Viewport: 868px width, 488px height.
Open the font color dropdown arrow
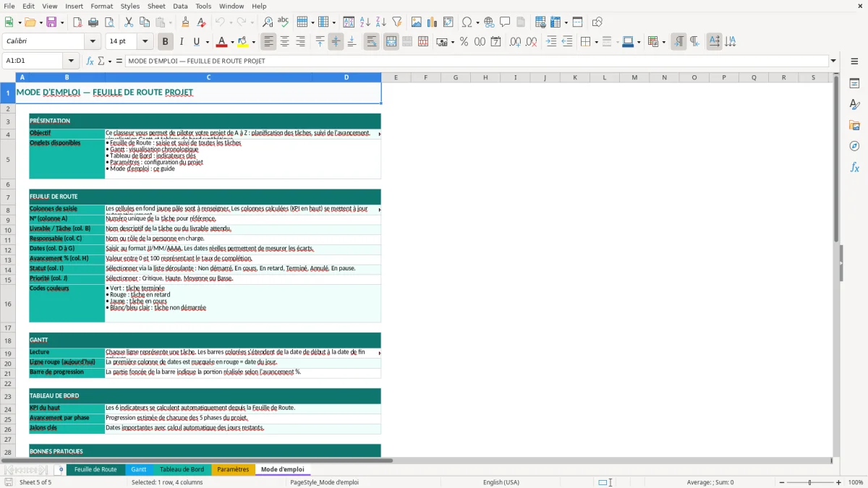[x=233, y=42]
